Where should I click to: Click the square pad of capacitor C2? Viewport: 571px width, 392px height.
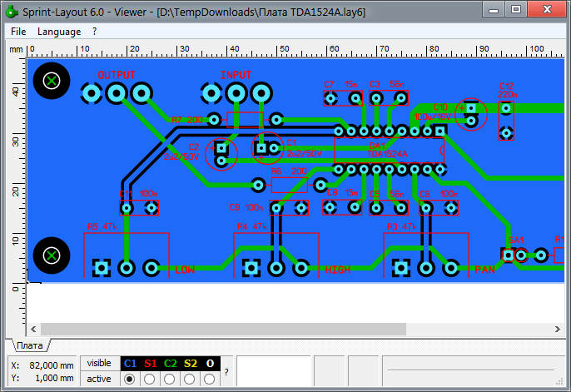(221, 148)
